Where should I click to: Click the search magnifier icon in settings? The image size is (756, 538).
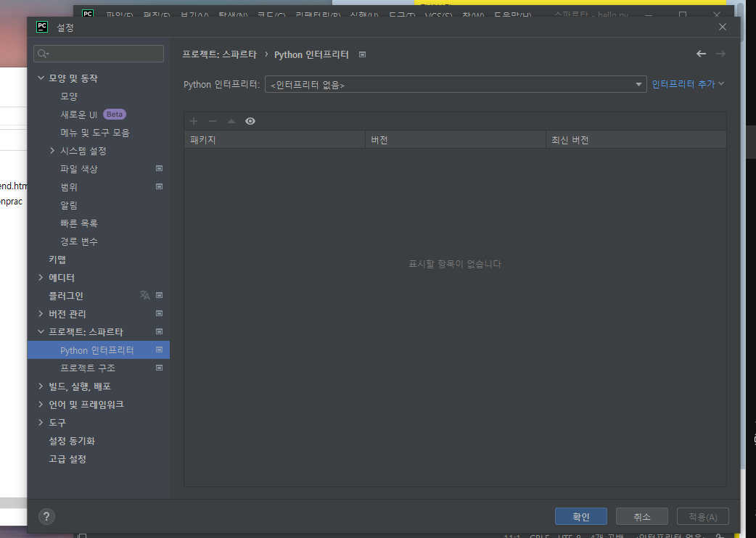[43, 54]
